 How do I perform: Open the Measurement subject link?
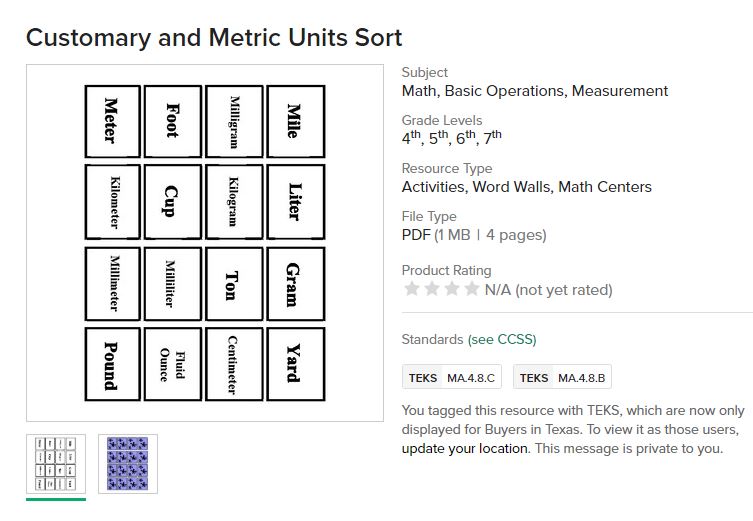620,91
